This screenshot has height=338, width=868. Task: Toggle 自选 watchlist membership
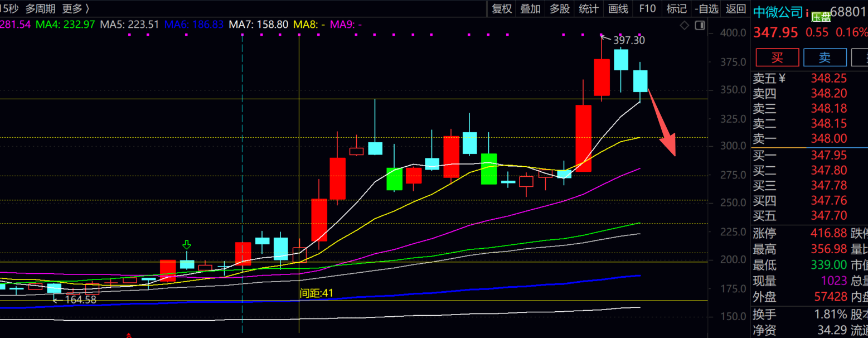tap(706, 9)
